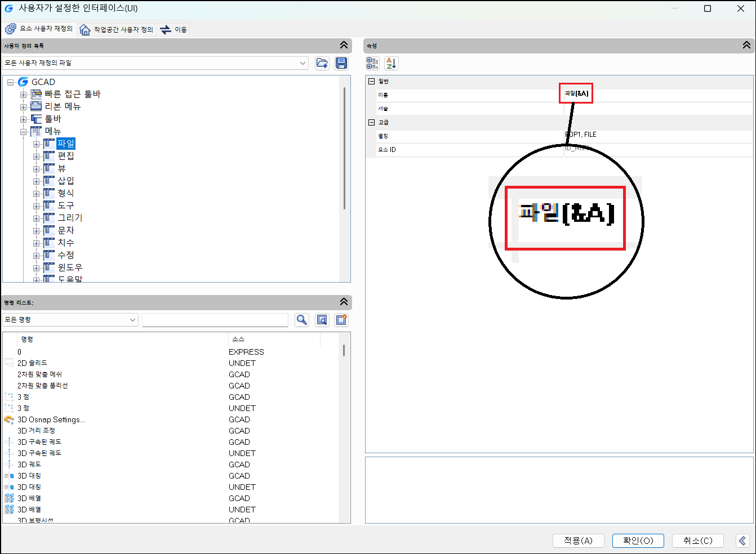Select the 형식 menu tree item

pos(66,193)
